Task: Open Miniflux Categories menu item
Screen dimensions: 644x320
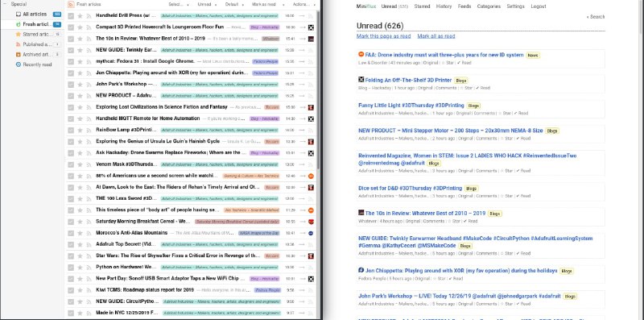Action: (489, 6)
